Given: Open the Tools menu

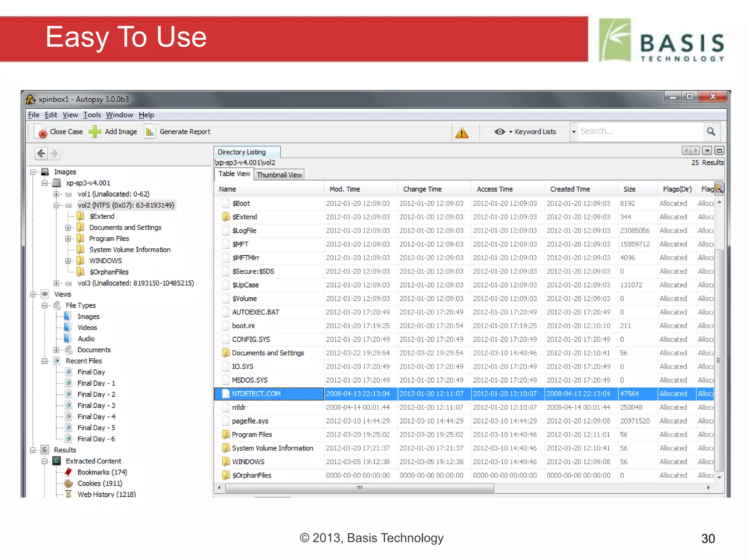Looking at the screenshot, I should tap(92, 115).
